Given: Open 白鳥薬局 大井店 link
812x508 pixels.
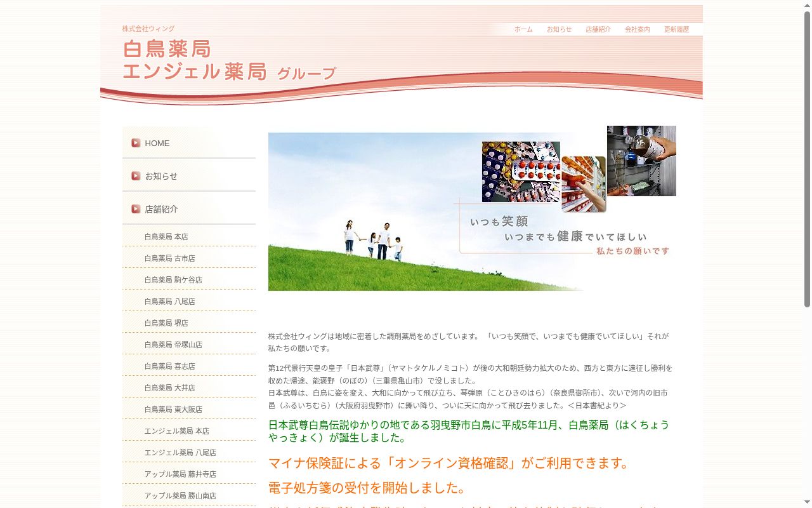Looking at the screenshot, I should point(169,388).
